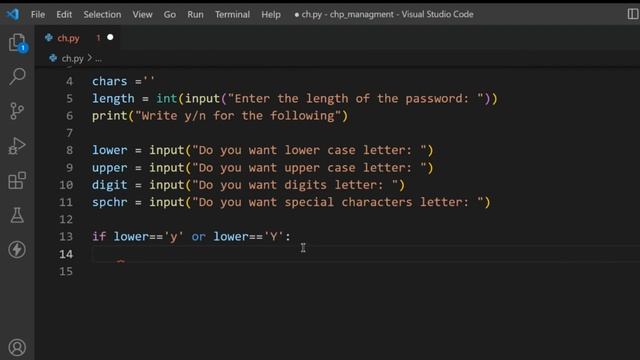Click 'length' variable on line 5
The height and width of the screenshot is (360, 640).
[x=113, y=99]
